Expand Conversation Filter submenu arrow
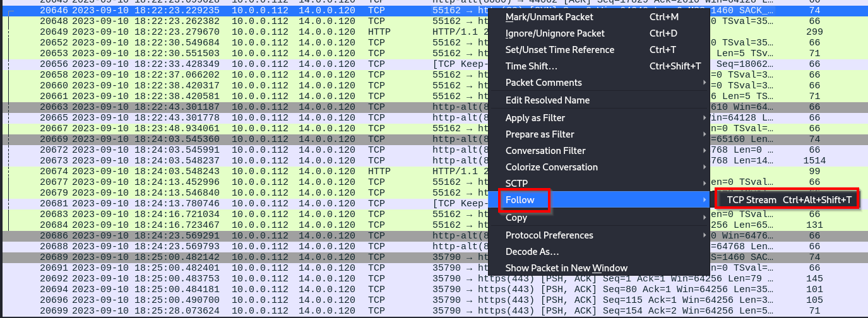The height and width of the screenshot is (318, 868). point(704,151)
